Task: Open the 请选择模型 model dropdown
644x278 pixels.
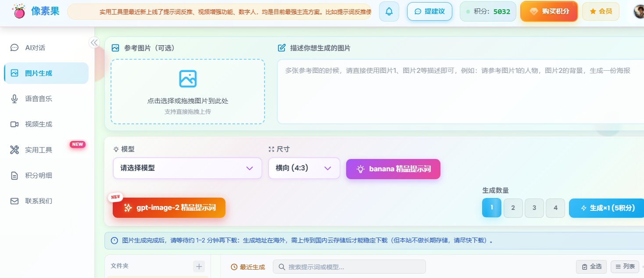Action: tap(188, 168)
